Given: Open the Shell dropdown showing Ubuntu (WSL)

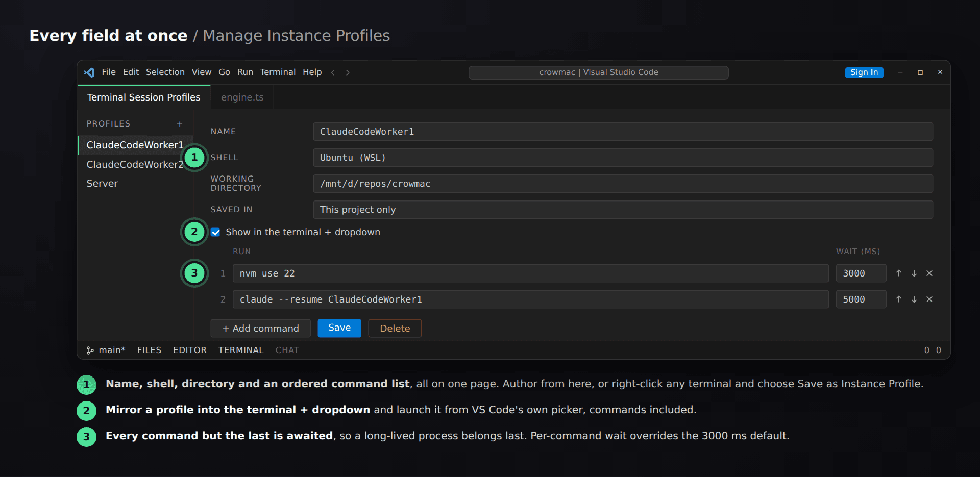Looking at the screenshot, I should pos(623,158).
